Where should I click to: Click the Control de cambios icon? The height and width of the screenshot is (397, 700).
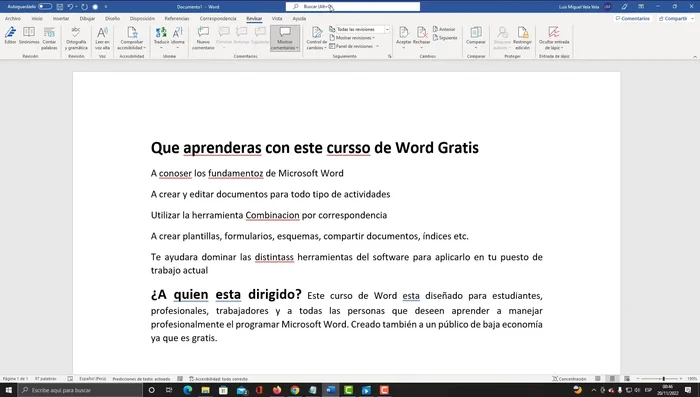coord(317,33)
